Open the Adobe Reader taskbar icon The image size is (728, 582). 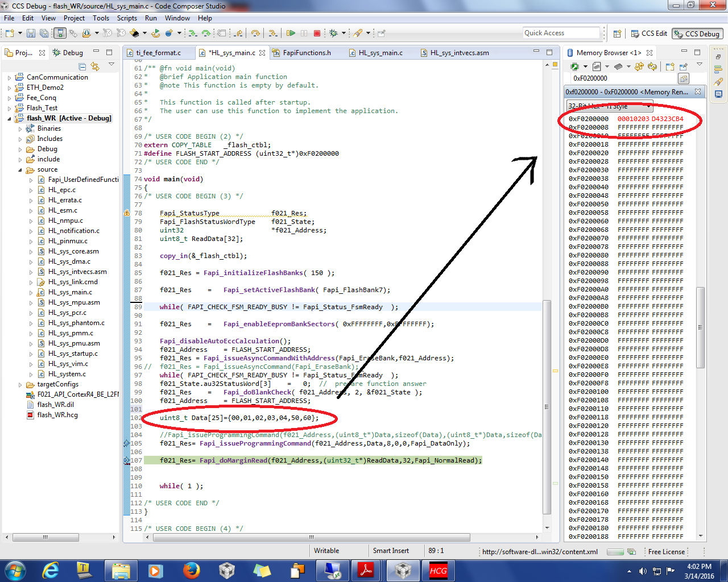coord(366,570)
